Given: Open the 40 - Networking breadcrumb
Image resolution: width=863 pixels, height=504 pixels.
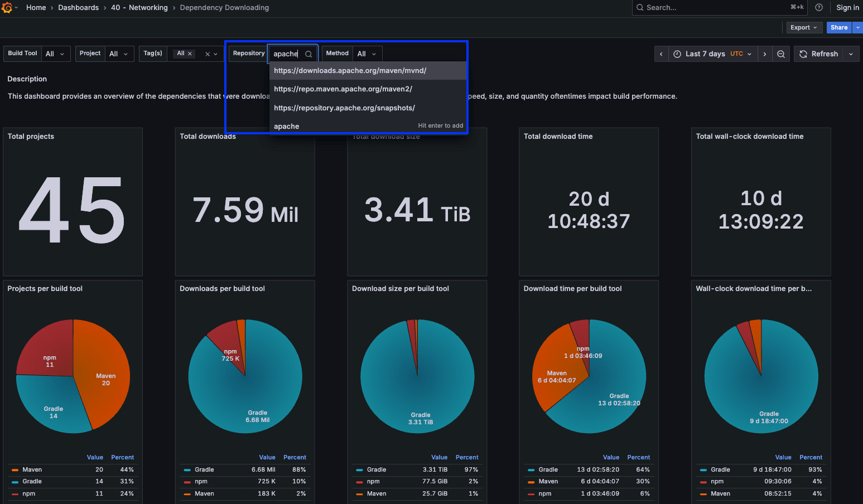Looking at the screenshot, I should click(x=139, y=7).
